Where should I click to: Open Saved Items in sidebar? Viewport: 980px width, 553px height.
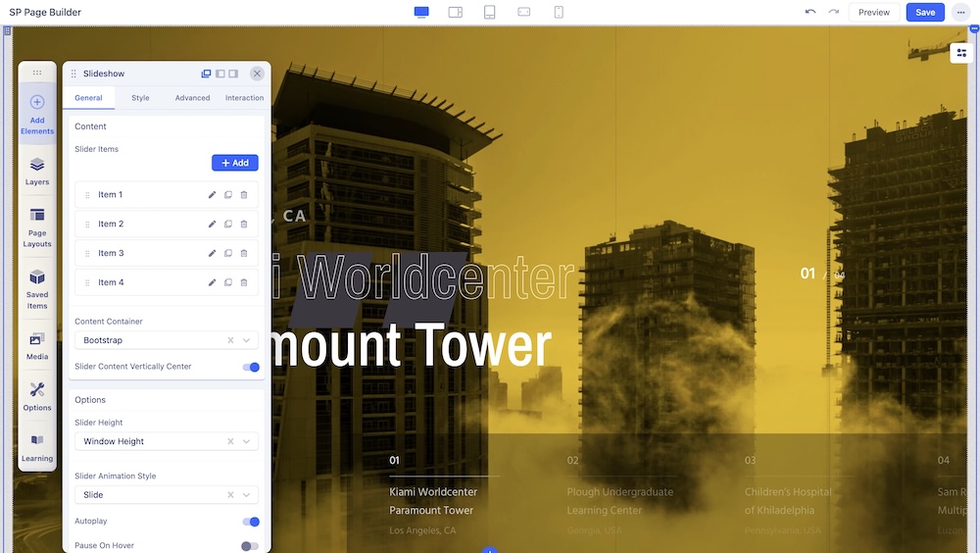37,289
